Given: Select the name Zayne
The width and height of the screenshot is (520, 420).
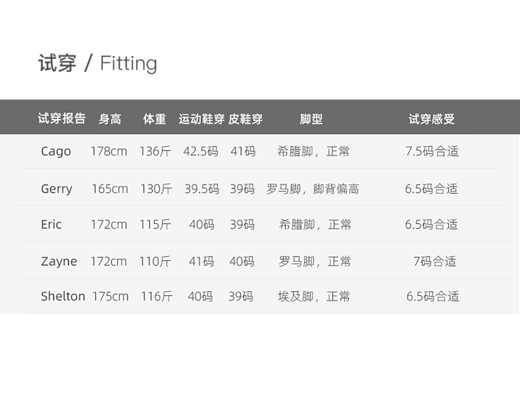Looking at the screenshot, I should tap(59, 261).
